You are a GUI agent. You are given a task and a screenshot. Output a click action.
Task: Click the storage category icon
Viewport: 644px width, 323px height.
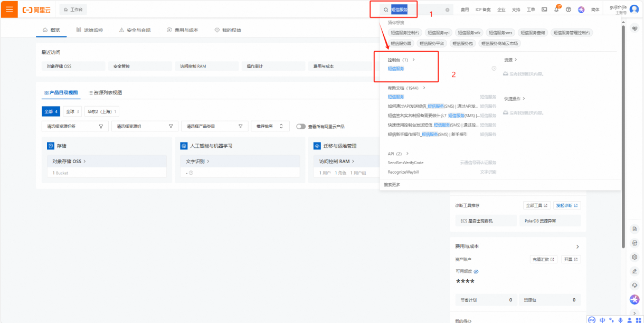tap(51, 146)
